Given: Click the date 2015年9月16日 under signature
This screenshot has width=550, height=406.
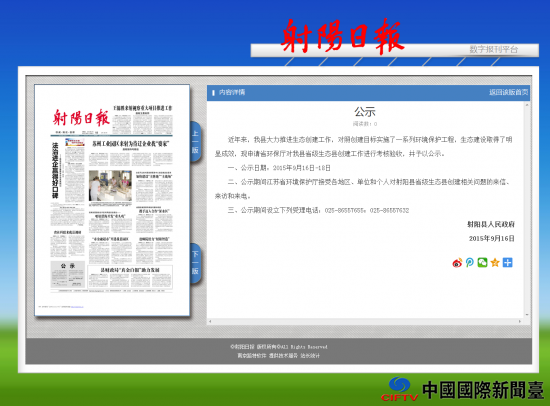Looking at the screenshot, I should pyautogui.click(x=491, y=239).
